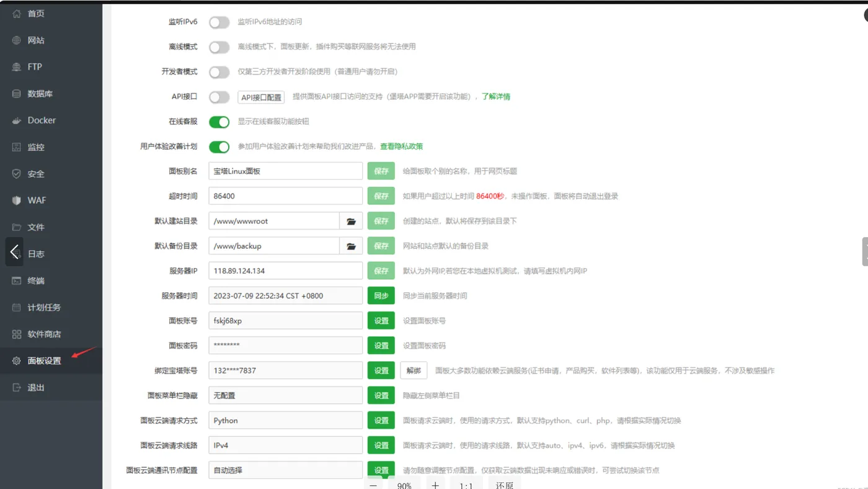Image resolution: width=868 pixels, height=489 pixels.
Task: Browse folder for 默认建站目录
Action: pyautogui.click(x=351, y=221)
